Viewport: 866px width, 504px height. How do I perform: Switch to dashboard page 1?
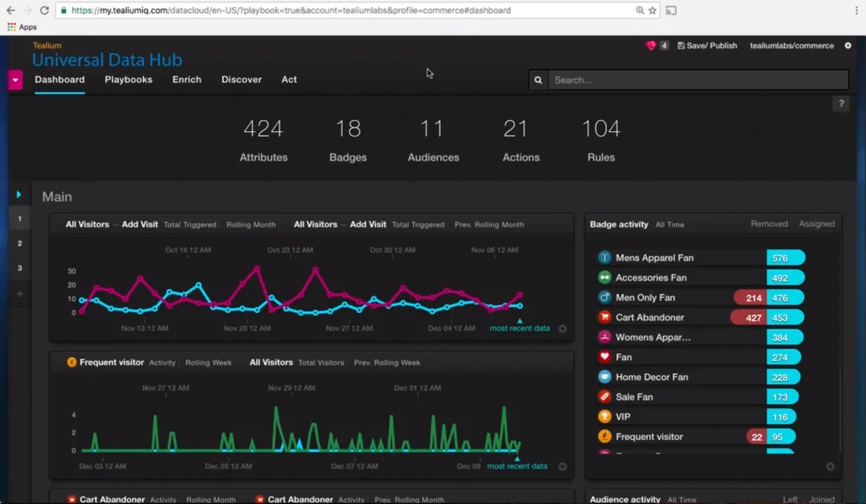pos(19,219)
